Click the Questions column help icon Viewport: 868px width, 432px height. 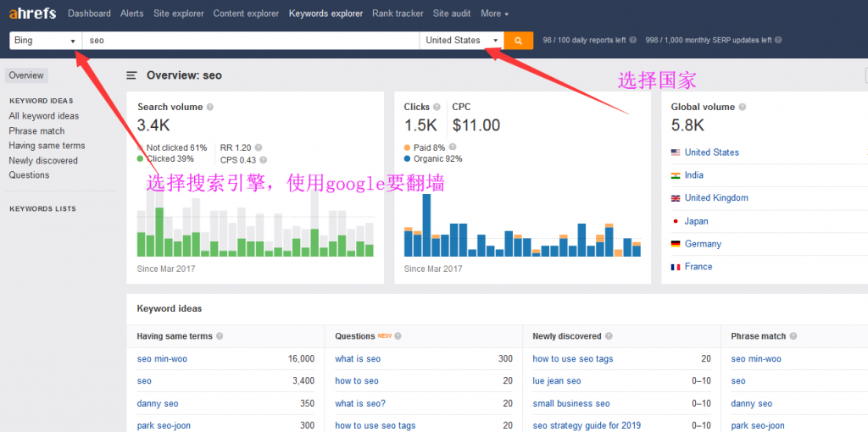click(x=398, y=336)
